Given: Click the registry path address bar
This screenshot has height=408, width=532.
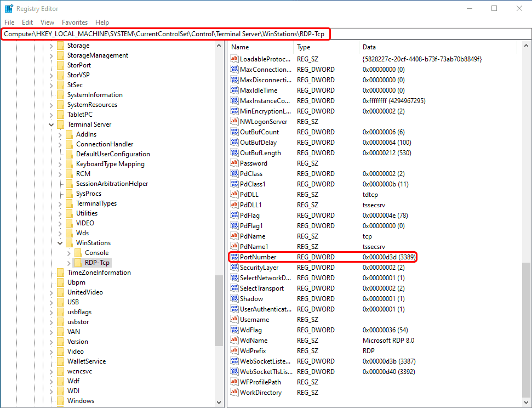Looking at the screenshot, I should (164, 33).
